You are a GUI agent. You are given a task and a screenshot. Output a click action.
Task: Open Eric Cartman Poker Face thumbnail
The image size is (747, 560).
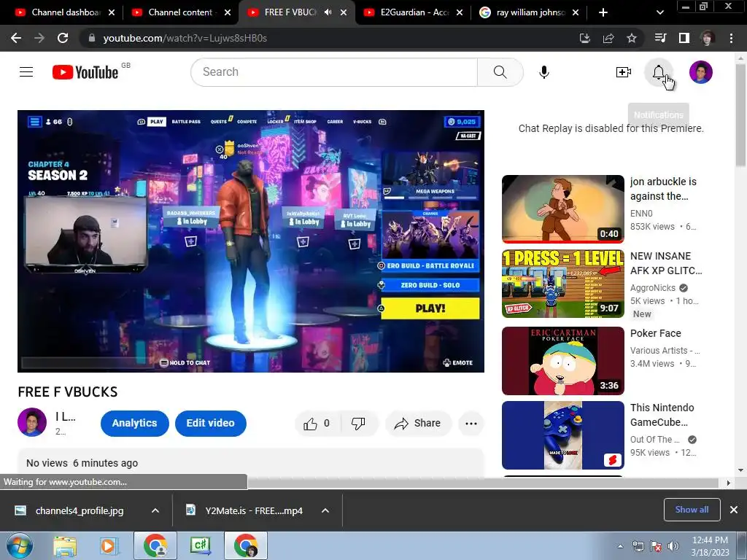563,361
